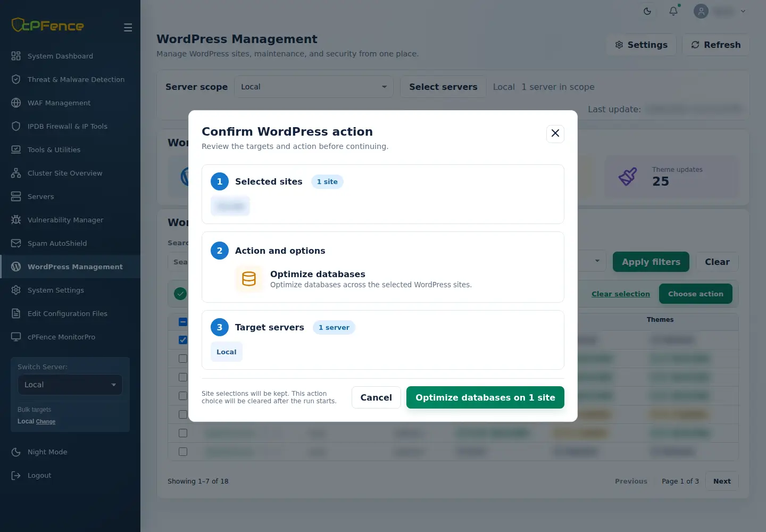Viewport: 766px width, 532px height.
Task: Open the user account menu
Action: click(720, 11)
